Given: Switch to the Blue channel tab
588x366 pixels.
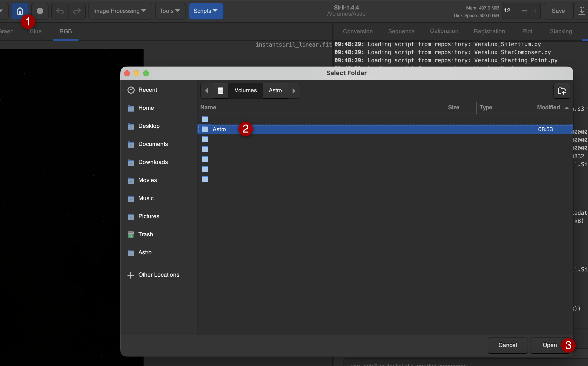Looking at the screenshot, I should click(36, 31).
